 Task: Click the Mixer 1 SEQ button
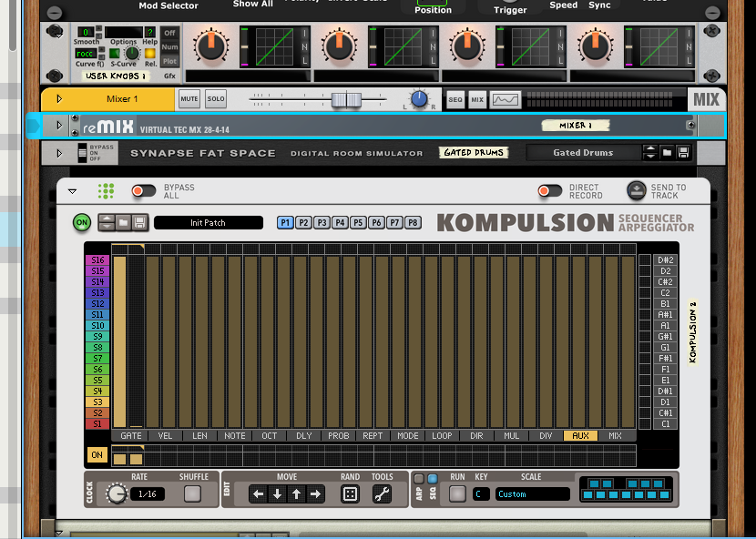tap(455, 100)
